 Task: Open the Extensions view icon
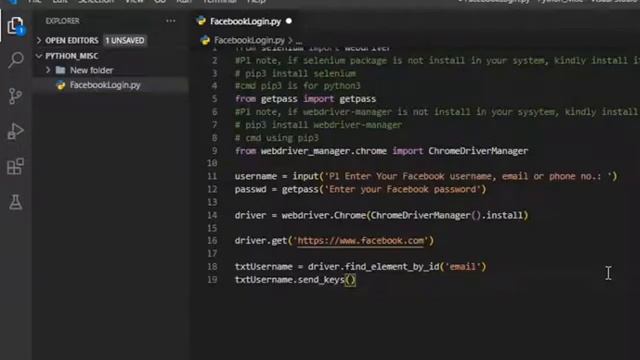tap(16, 167)
